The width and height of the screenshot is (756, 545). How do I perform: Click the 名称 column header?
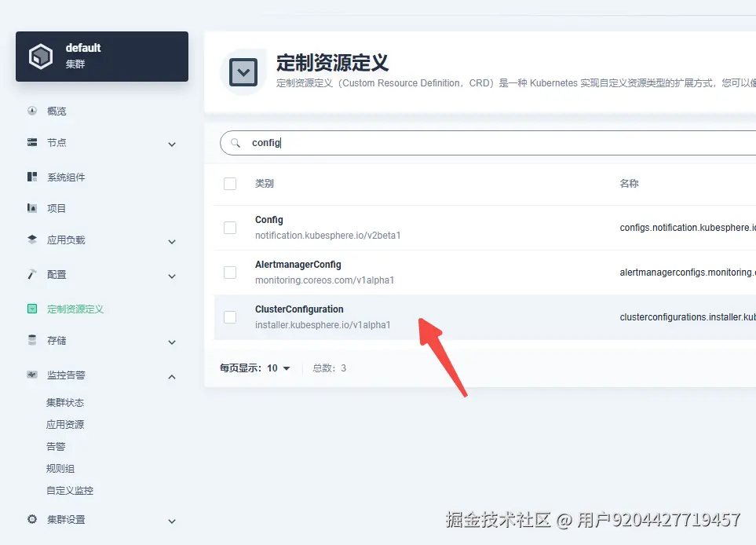[x=629, y=184]
